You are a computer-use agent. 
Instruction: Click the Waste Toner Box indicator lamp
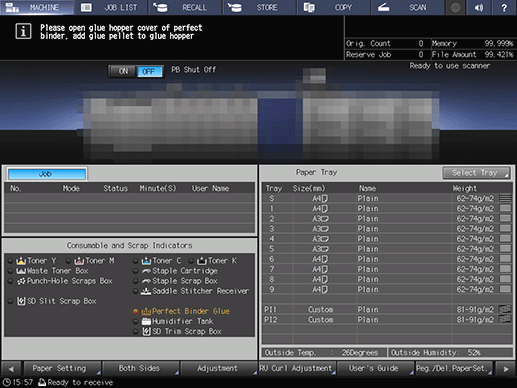(11, 271)
